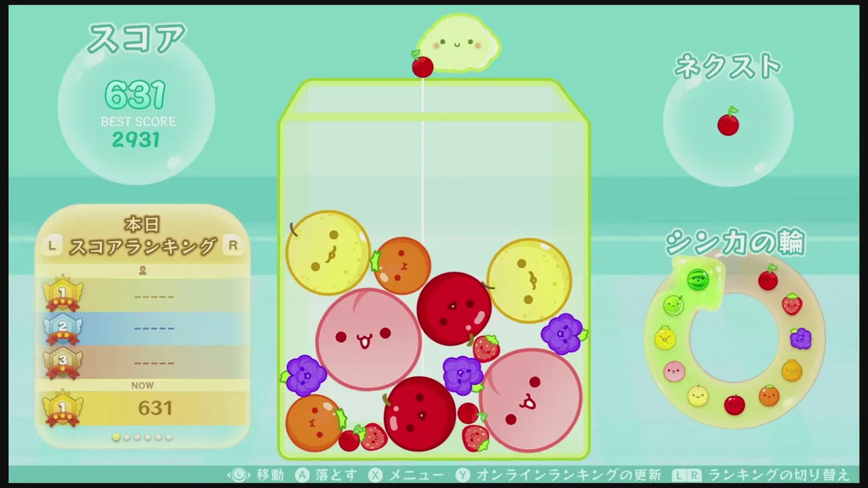The height and width of the screenshot is (488, 868).
Task: Click the 移動 move hint
Action: click(x=270, y=475)
